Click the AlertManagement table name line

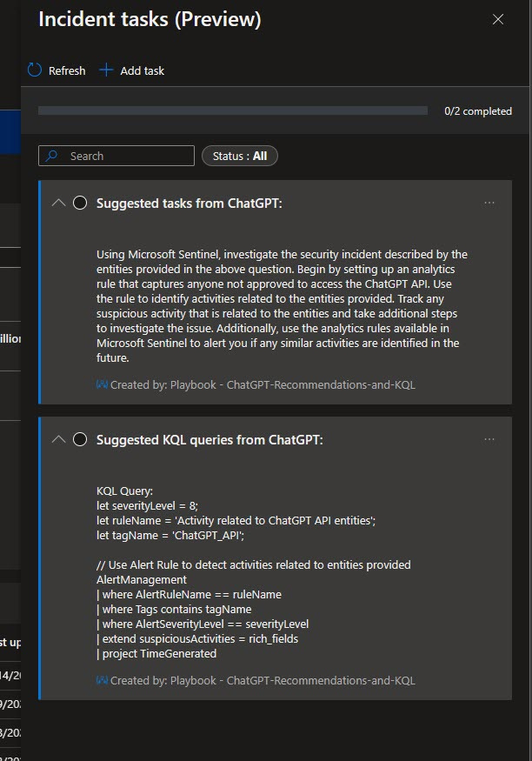141,579
